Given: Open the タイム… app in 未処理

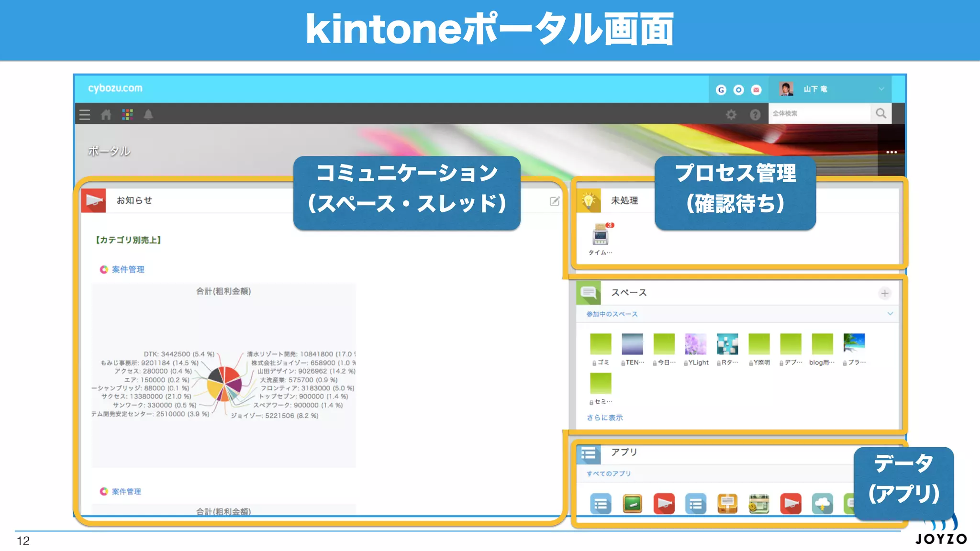Looking at the screenshot, I should click(601, 240).
